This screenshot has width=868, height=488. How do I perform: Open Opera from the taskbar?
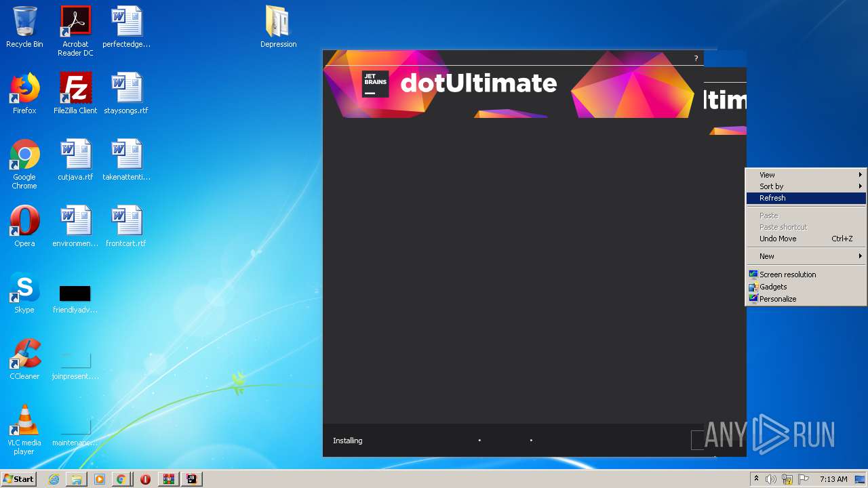[145, 479]
